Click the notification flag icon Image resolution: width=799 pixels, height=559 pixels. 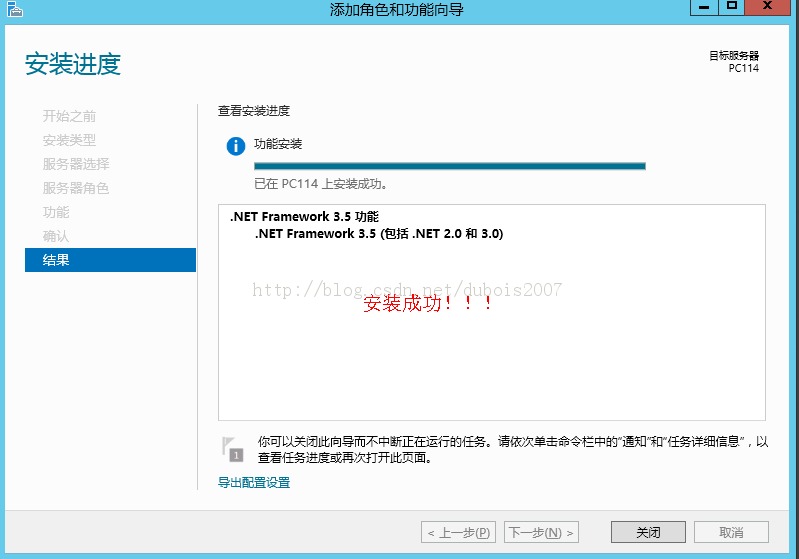pyautogui.click(x=232, y=449)
